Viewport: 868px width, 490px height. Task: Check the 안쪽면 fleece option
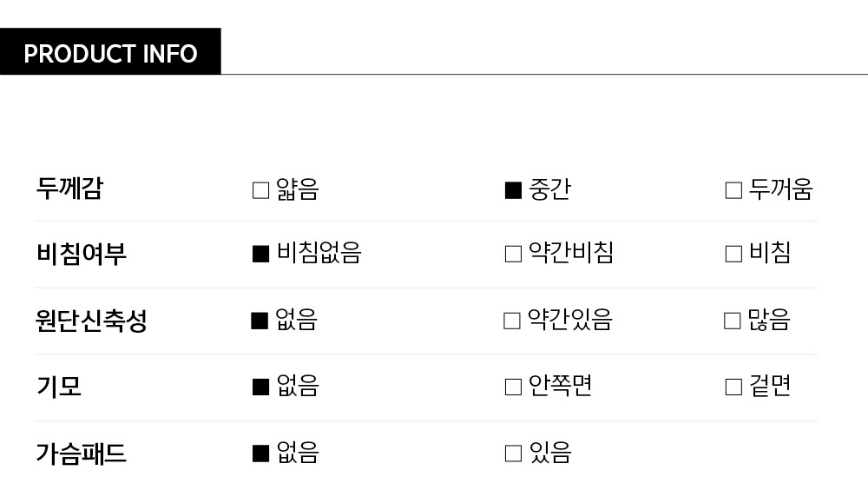tap(513, 387)
